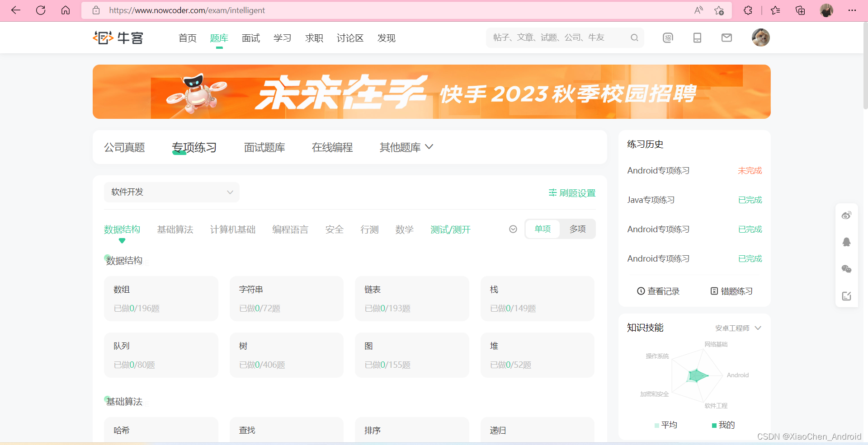This screenshot has height=445, width=868.
Task: Open 刷题设置 settings
Action: [572, 193]
